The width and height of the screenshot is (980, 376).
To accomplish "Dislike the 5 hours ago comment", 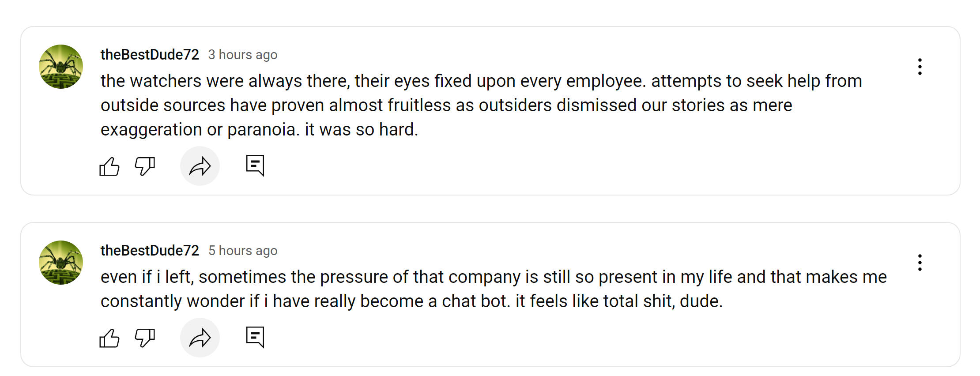I will pos(145,338).
